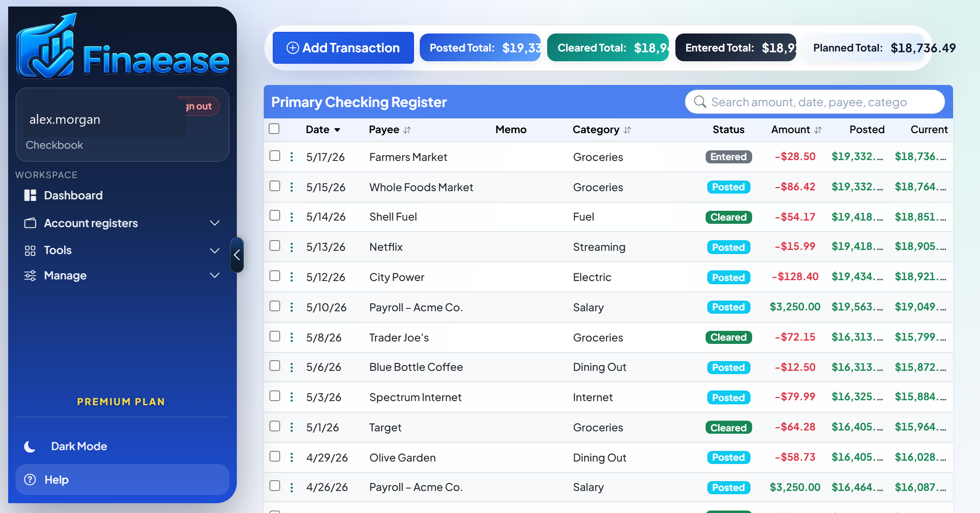Sort by Category column arrows
Screen dimensions: 980x513
628,130
